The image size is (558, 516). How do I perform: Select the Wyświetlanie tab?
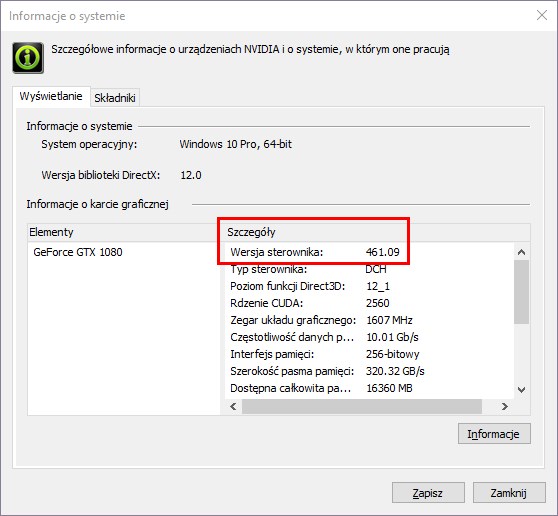tap(51, 96)
